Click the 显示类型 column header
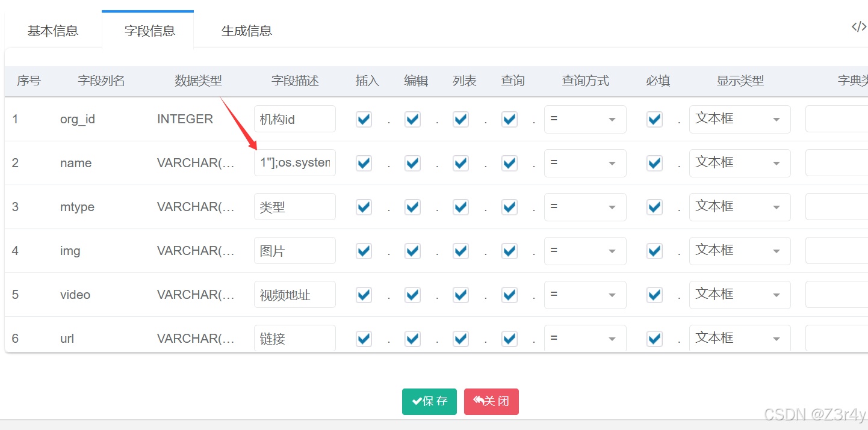The image size is (868, 430). point(740,81)
